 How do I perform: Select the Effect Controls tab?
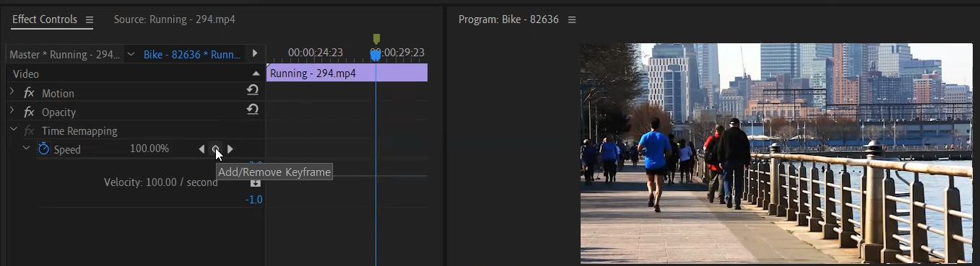click(45, 19)
